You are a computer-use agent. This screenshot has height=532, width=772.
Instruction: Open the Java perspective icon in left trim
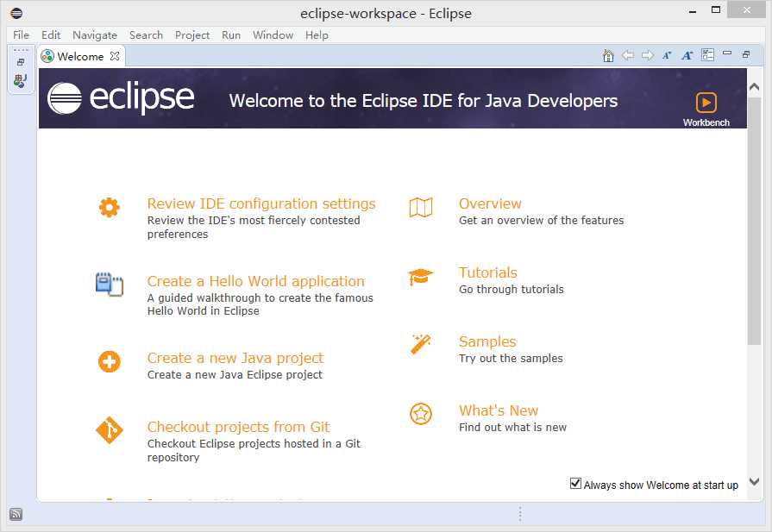coord(20,81)
